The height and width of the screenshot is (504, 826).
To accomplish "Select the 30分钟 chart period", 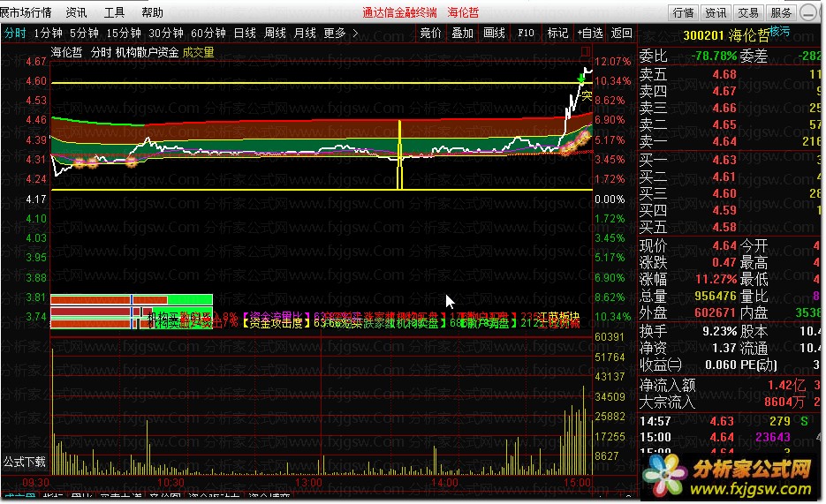I will coord(165,34).
